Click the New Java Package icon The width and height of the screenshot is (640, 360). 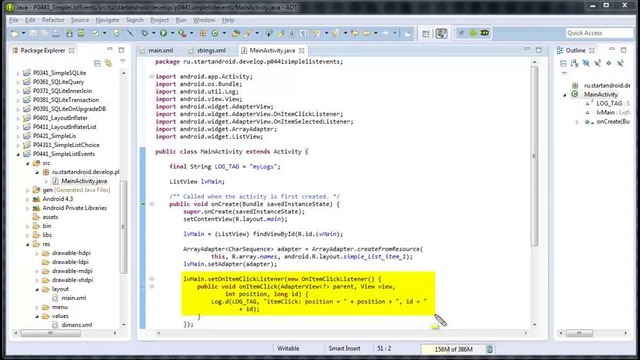pos(203,33)
